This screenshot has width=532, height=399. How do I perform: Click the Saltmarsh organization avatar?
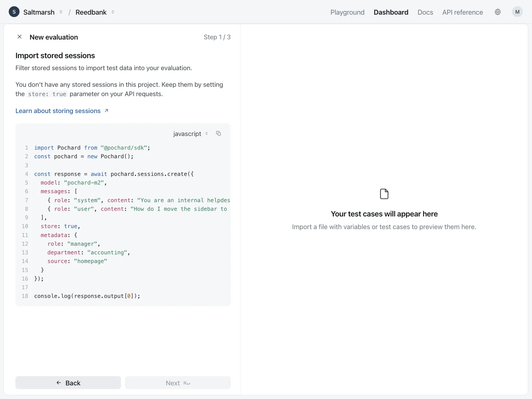(14, 12)
